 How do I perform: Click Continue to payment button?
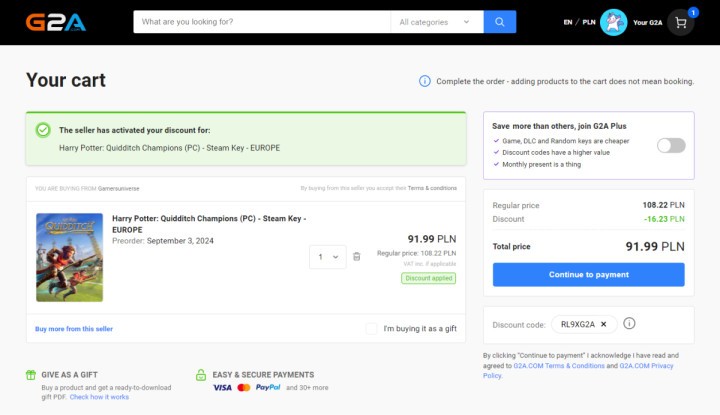pyautogui.click(x=589, y=275)
